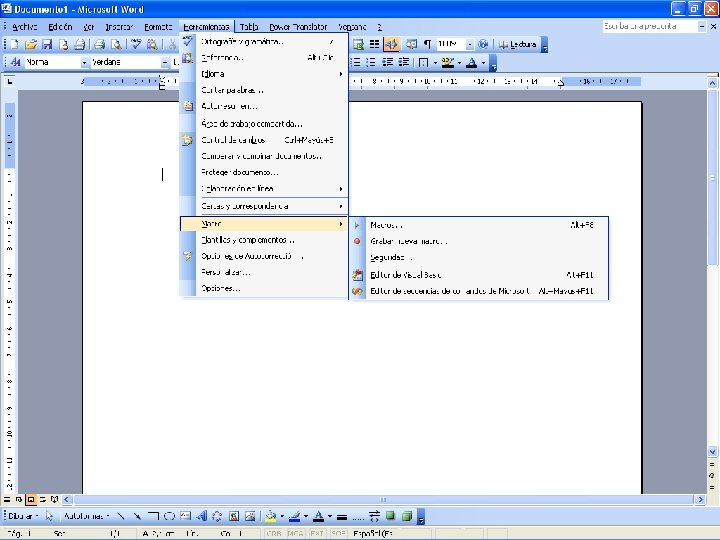
Task: Open the Power Translator menu
Action: 298,27
